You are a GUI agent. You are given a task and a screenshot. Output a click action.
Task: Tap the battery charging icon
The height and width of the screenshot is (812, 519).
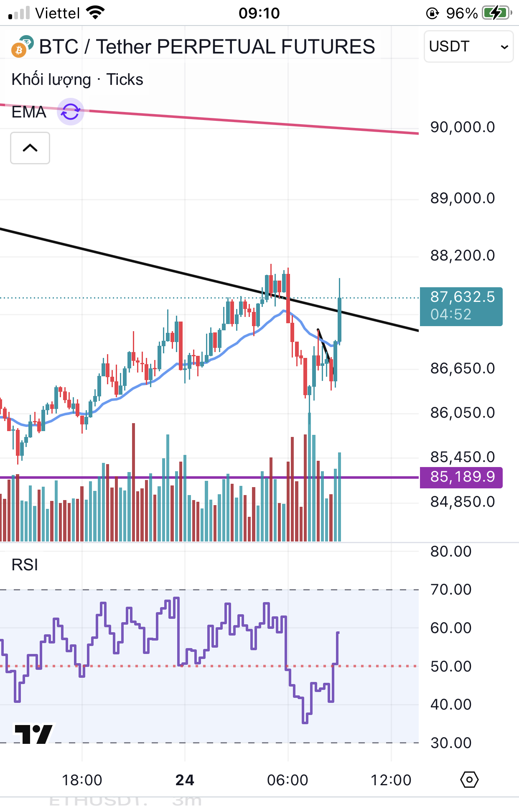[x=496, y=13]
